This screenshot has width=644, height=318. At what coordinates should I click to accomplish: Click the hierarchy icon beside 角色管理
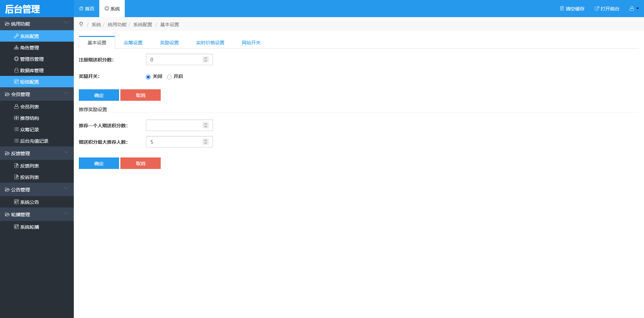point(16,47)
